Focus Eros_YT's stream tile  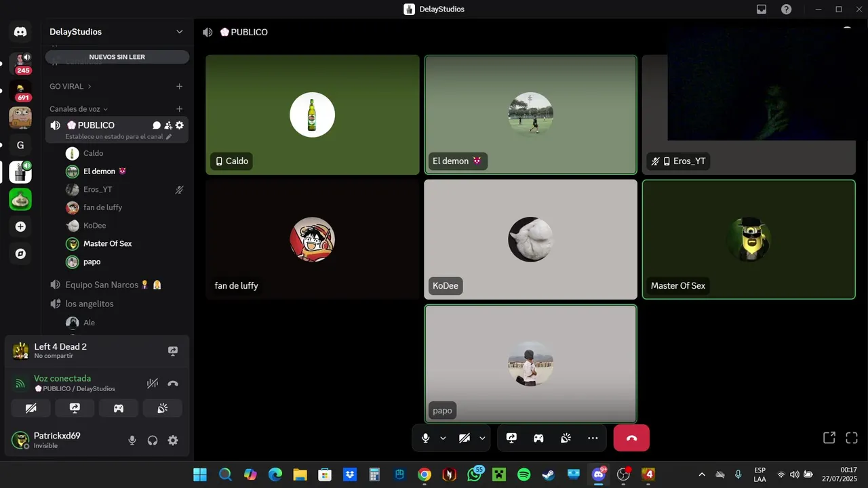(x=749, y=115)
